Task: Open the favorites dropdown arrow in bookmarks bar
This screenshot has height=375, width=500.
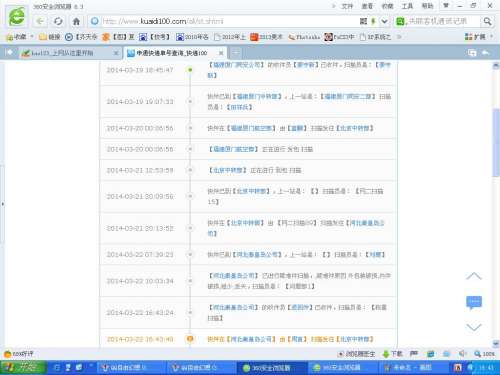Action: point(32,36)
